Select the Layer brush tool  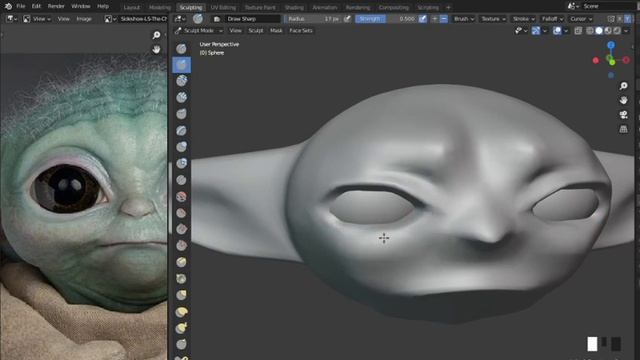pyautogui.click(x=181, y=130)
